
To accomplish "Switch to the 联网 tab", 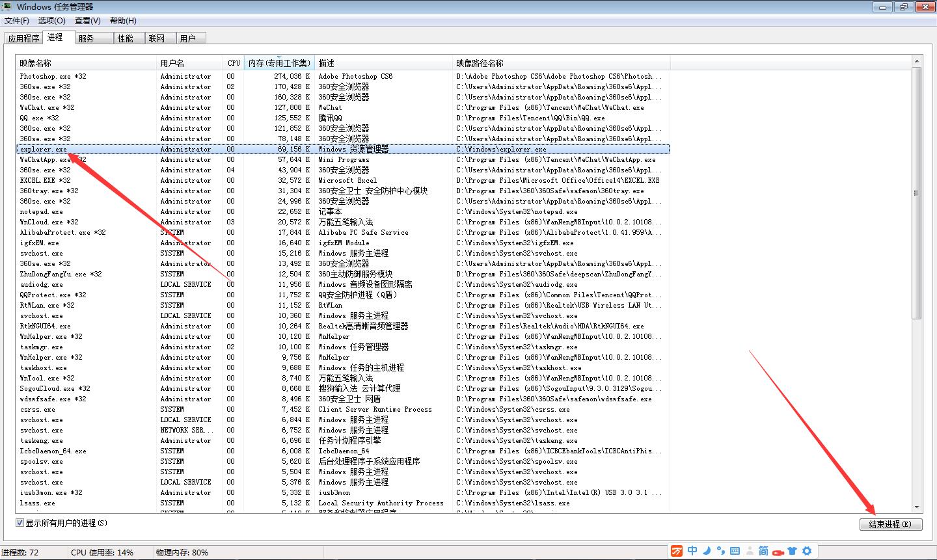I will coord(161,38).
